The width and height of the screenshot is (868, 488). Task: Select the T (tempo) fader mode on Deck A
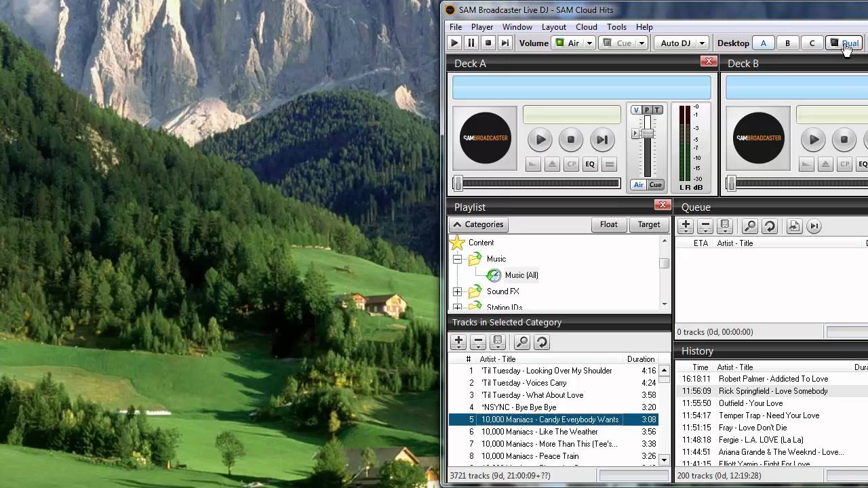[x=657, y=110]
